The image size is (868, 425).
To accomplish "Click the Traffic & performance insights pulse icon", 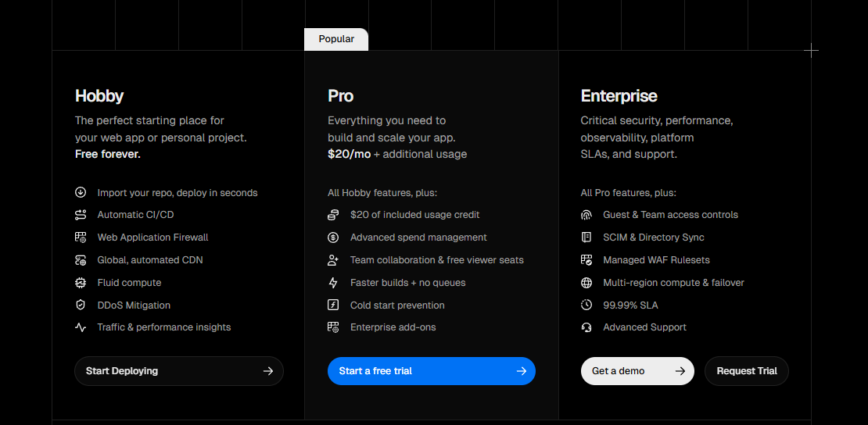I will [x=81, y=327].
